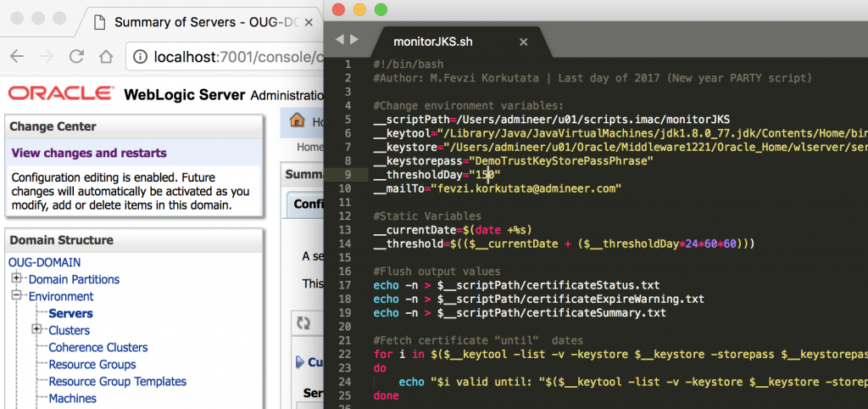Place cursor in __thresholdDay value "150"

point(486,175)
